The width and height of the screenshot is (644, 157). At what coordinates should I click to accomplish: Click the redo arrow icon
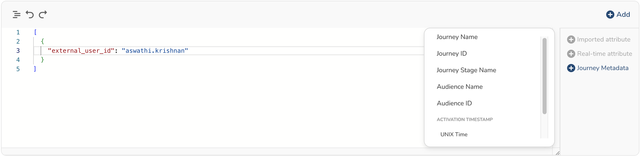coord(43,15)
